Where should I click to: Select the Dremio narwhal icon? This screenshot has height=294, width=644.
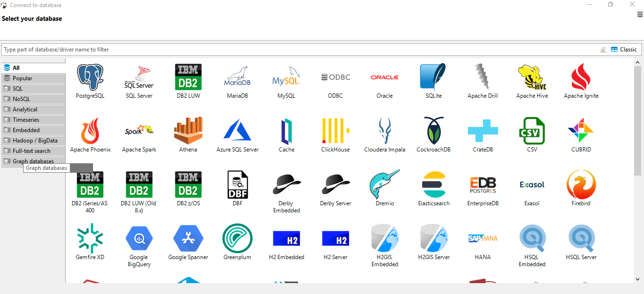pyautogui.click(x=385, y=185)
